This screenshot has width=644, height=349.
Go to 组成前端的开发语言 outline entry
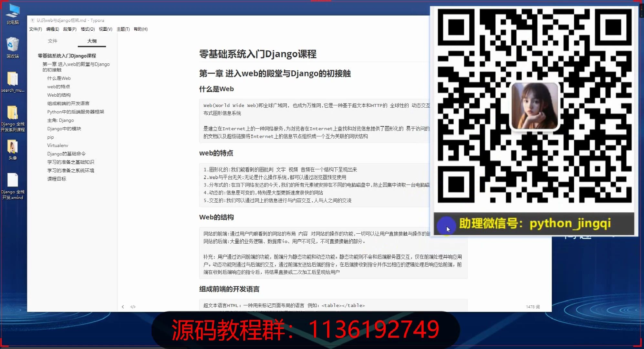point(68,103)
